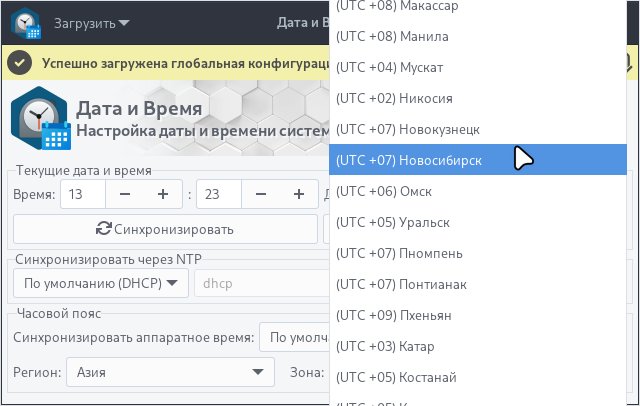Select (UTC +02) Никосия time zone
Screen dimensions: 640x406
click(x=478, y=98)
